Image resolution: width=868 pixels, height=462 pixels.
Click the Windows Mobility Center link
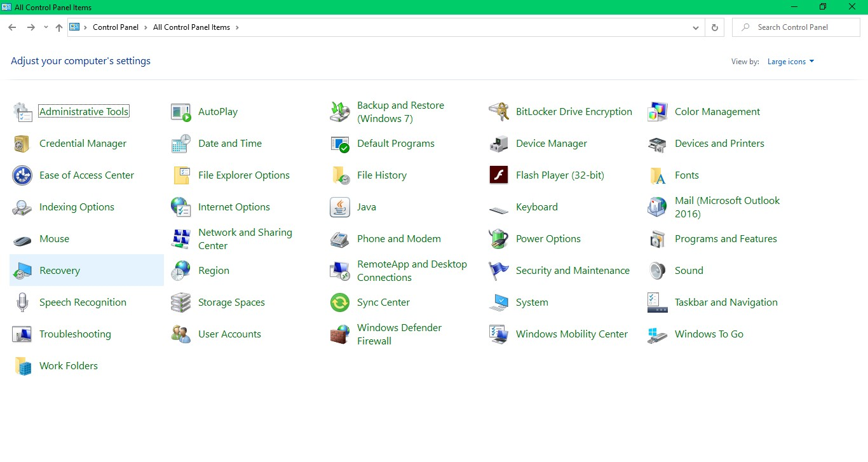[x=572, y=334]
